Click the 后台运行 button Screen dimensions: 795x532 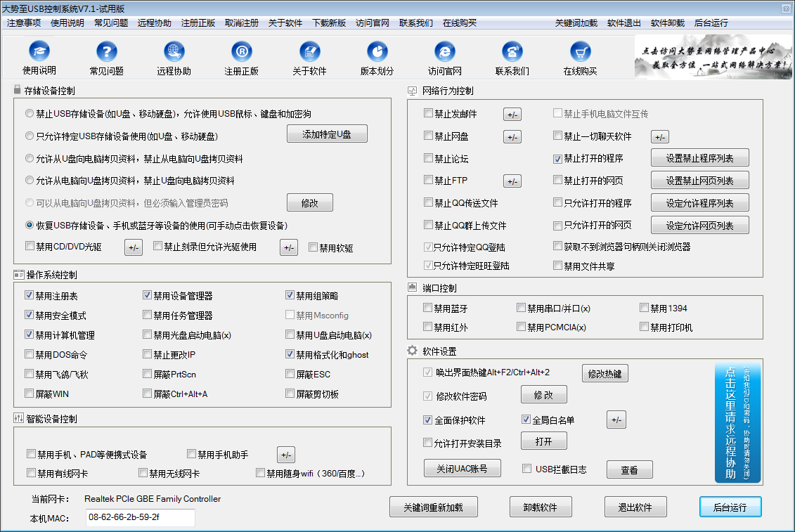point(730,507)
